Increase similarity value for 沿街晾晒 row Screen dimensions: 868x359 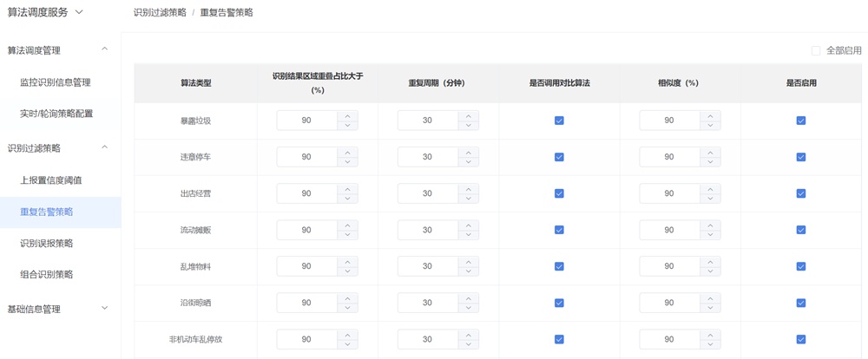point(710,298)
